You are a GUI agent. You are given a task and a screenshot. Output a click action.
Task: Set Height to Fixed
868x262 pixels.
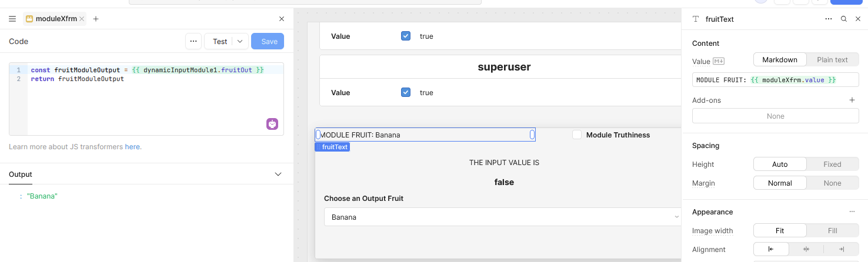coord(832,164)
